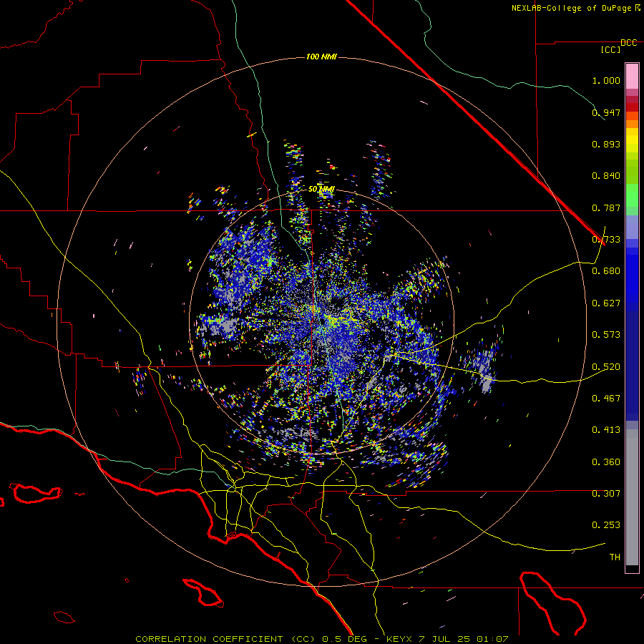This screenshot has height=644, width=644.
Task: Click the TH label on the legend
Action: tap(615, 557)
